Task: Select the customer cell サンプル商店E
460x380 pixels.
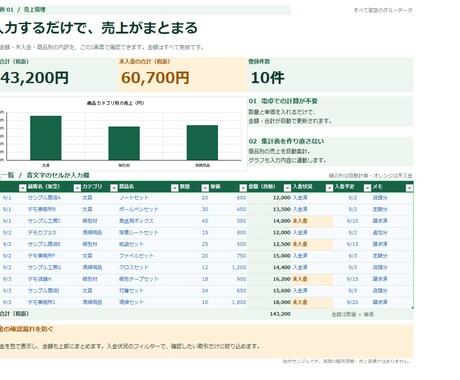Action: pyautogui.click(x=44, y=244)
